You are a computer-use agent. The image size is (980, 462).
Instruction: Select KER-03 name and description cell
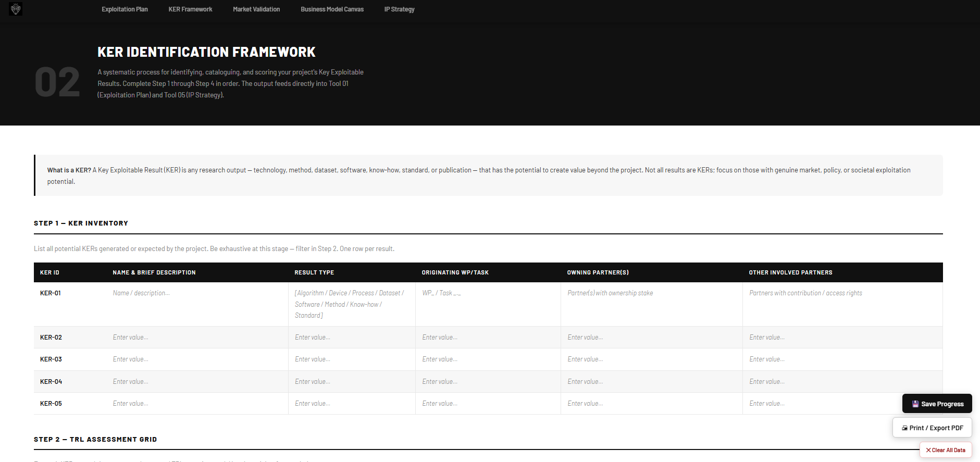197,359
